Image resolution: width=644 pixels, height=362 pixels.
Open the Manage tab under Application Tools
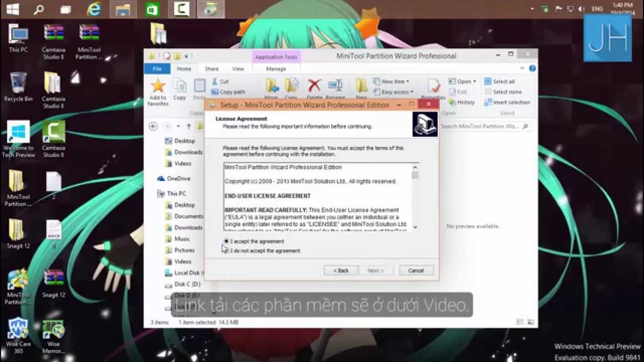[x=276, y=69]
